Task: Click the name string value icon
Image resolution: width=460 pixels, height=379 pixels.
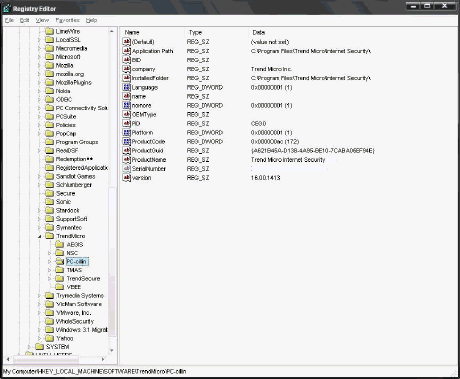Action: click(x=126, y=96)
